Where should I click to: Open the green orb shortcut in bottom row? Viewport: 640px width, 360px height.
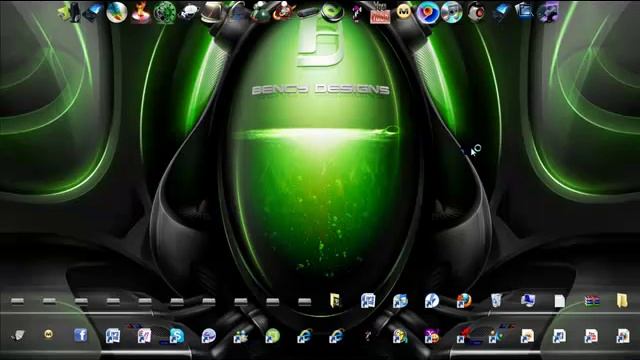[x=272, y=336]
